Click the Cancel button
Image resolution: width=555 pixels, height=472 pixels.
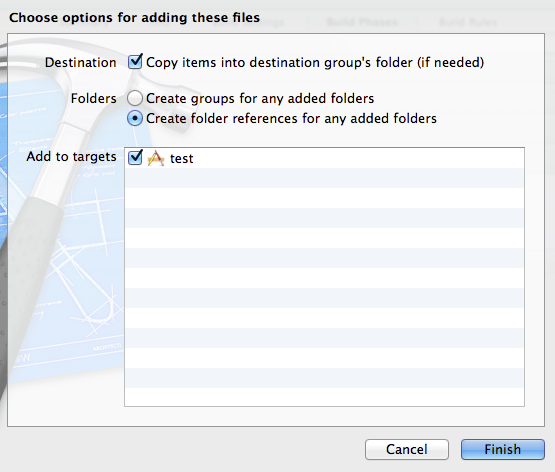[x=407, y=449]
